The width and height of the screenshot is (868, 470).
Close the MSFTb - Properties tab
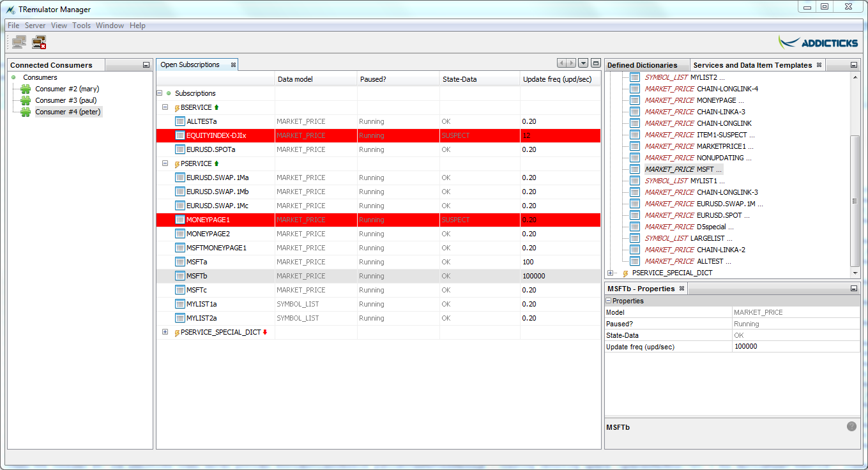tap(681, 289)
